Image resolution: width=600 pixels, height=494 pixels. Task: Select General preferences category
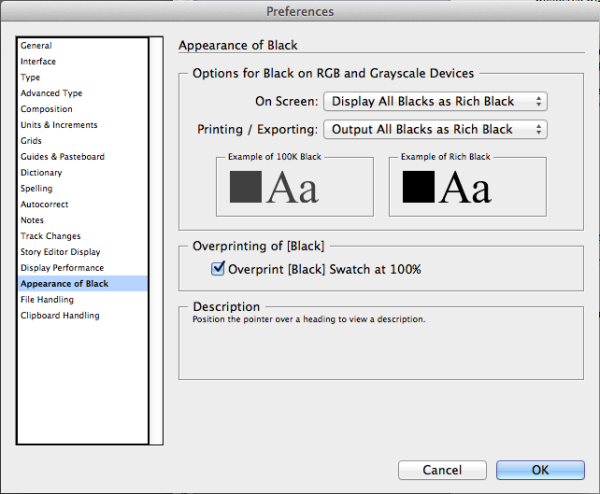coord(37,46)
